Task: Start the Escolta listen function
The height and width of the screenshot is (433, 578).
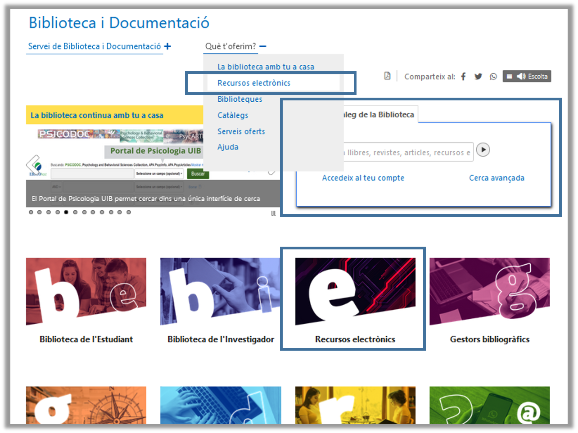Action: (x=533, y=76)
